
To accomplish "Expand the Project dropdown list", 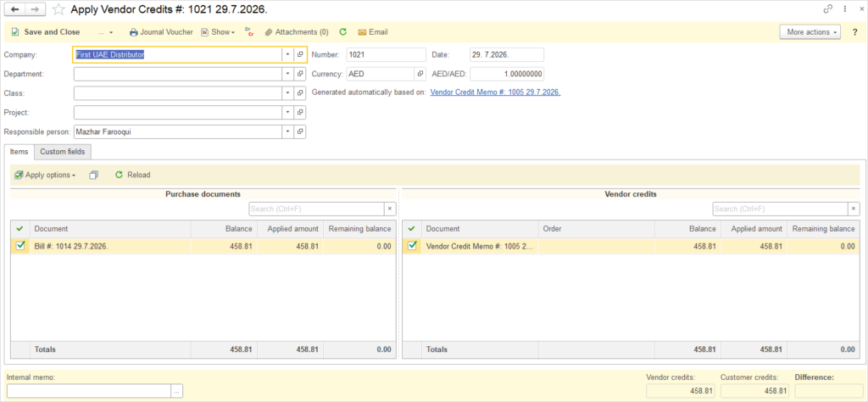I will coord(287,113).
